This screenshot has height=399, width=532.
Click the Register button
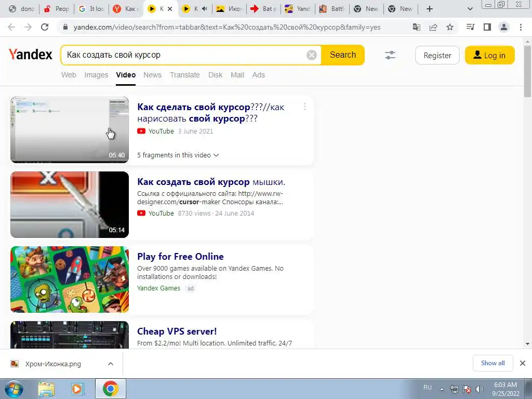coord(437,55)
